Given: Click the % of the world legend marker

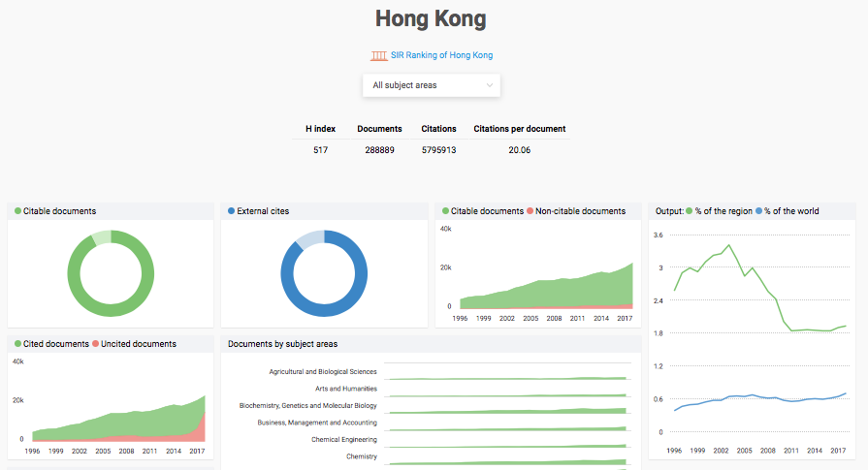Looking at the screenshot, I should [759, 211].
